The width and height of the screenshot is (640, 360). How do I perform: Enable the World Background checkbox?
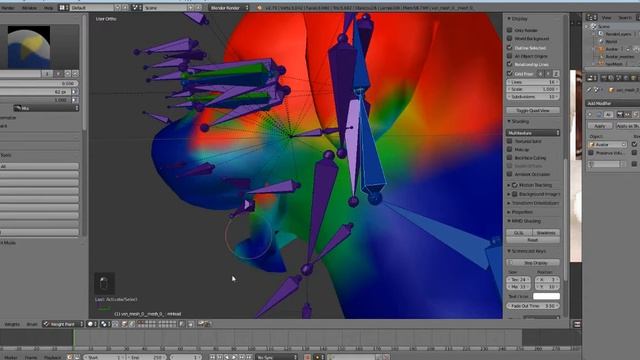pyautogui.click(x=509, y=38)
